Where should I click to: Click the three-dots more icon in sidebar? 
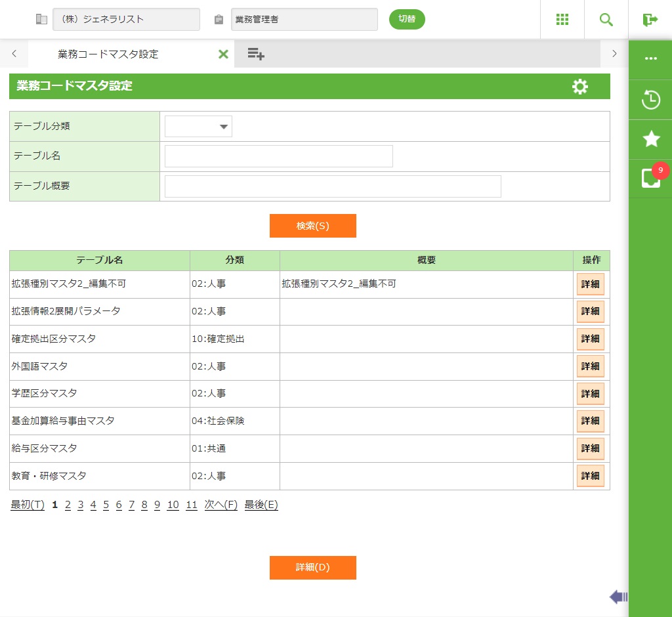(650, 58)
